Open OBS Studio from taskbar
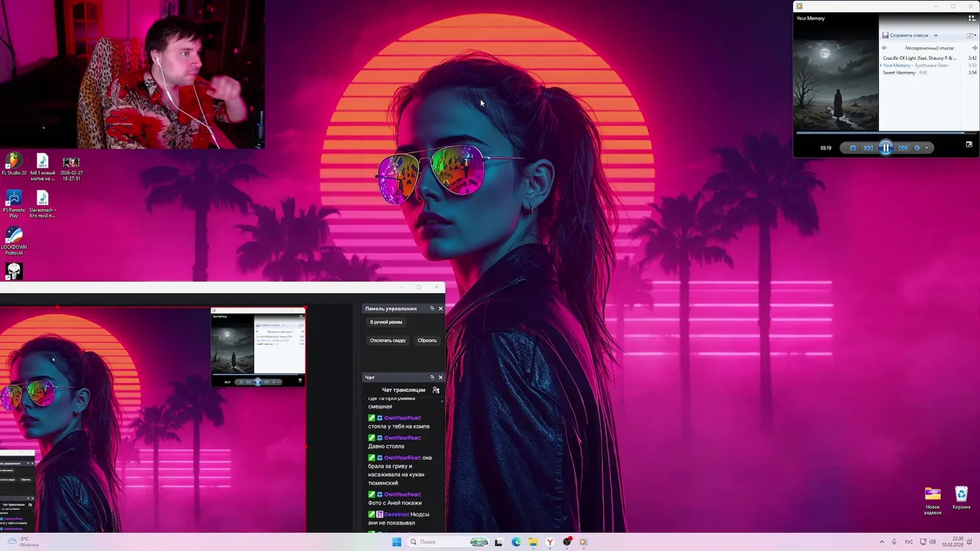Viewport: 980px width, 551px height. tap(567, 542)
